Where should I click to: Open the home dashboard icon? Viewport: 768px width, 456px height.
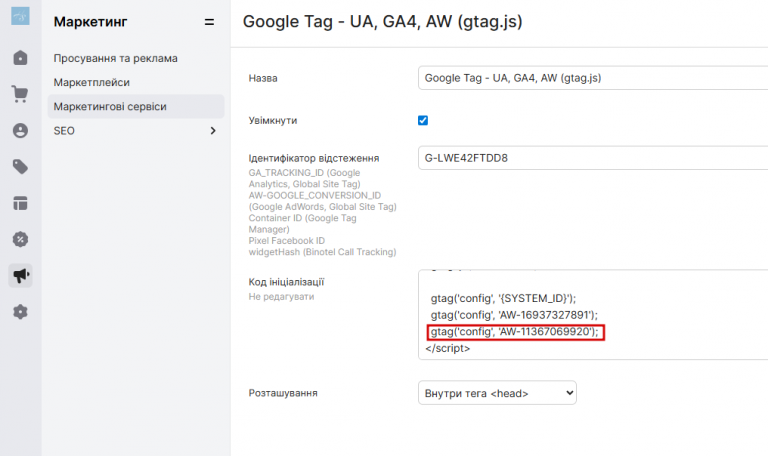[x=20, y=58]
